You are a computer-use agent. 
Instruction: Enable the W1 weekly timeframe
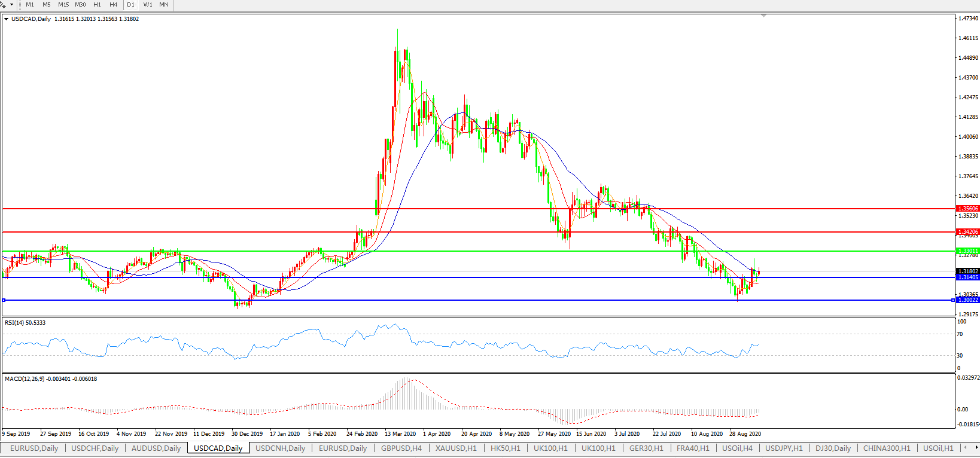click(x=148, y=5)
